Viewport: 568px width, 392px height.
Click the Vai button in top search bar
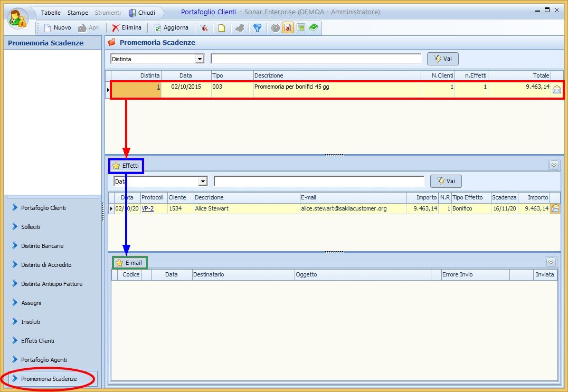tap(442, 59)
